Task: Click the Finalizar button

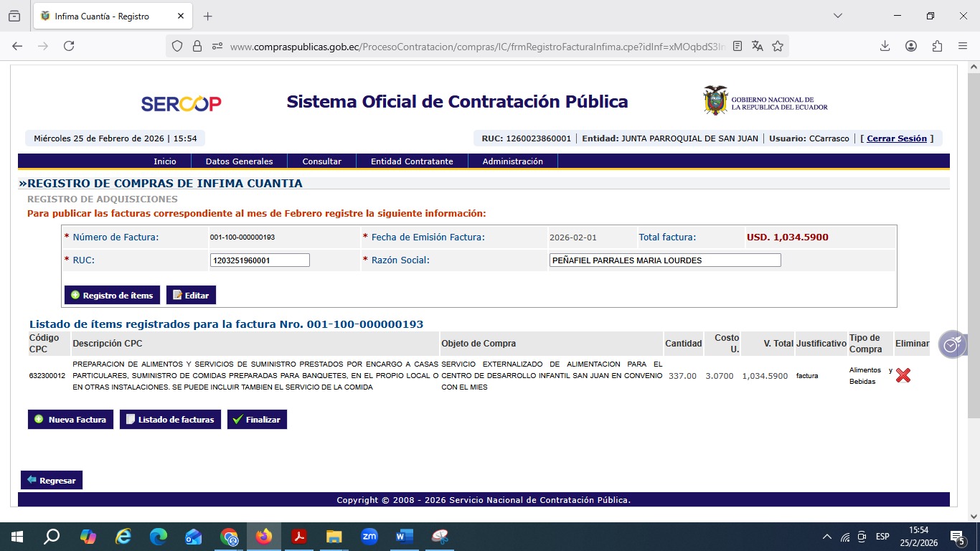Action: tap(257, 420)
